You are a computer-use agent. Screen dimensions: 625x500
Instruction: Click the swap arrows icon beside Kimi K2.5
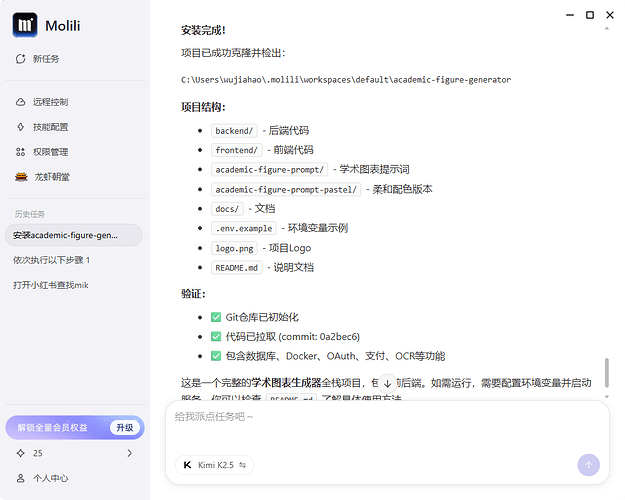242,465
